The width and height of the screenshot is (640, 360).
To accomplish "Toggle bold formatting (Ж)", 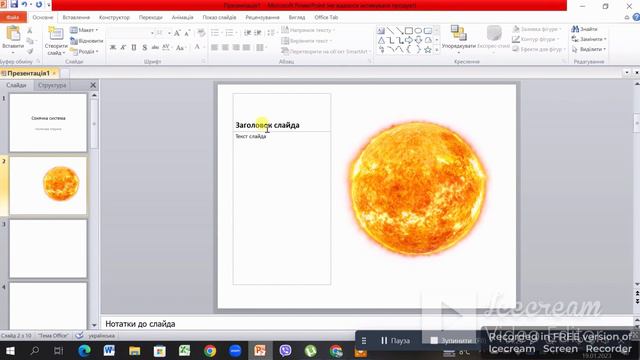I will [x=113, y=47].
